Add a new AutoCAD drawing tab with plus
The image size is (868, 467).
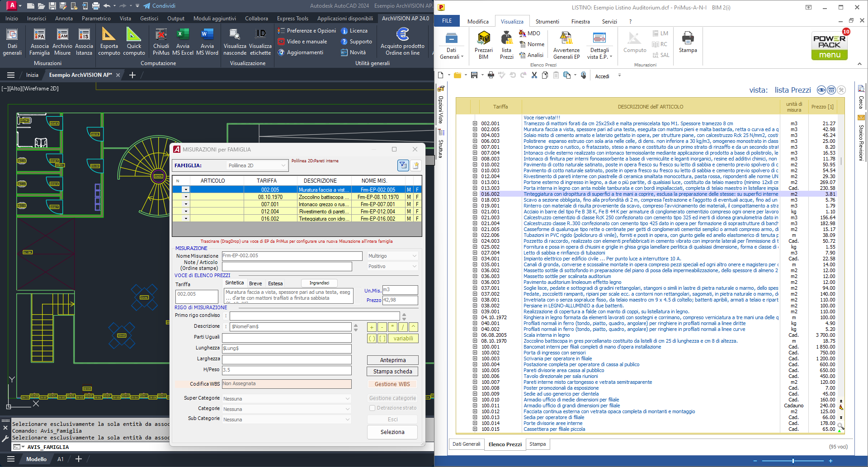pos(132,75)
